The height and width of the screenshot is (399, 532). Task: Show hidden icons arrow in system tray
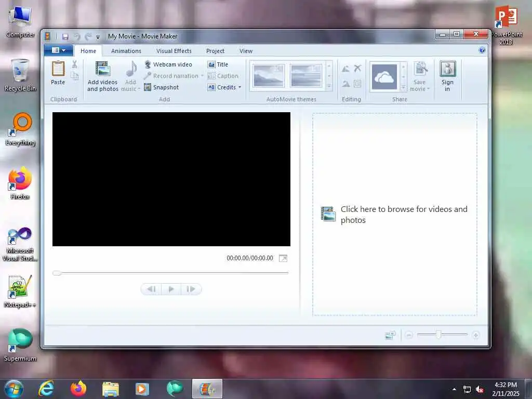click(x=454, y=389)
